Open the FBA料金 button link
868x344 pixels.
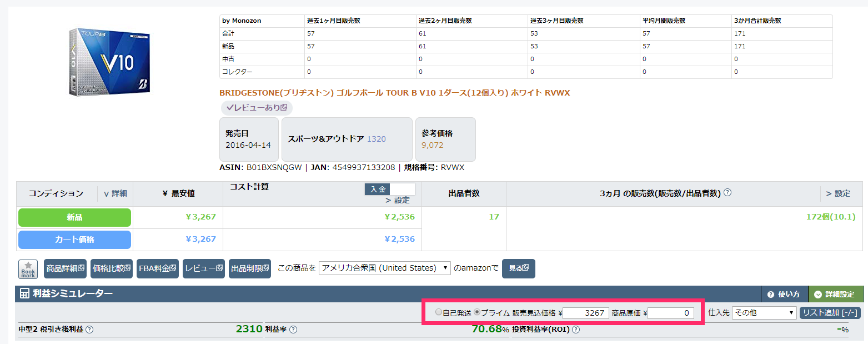coord(157,268)
